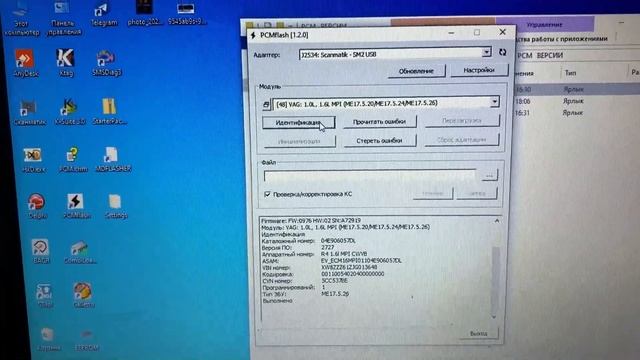The height and width of the screenshot is (360, 640).
Task: Open the Settings file on the desktop
Action: pyautogui.click(x=116, y=206)
